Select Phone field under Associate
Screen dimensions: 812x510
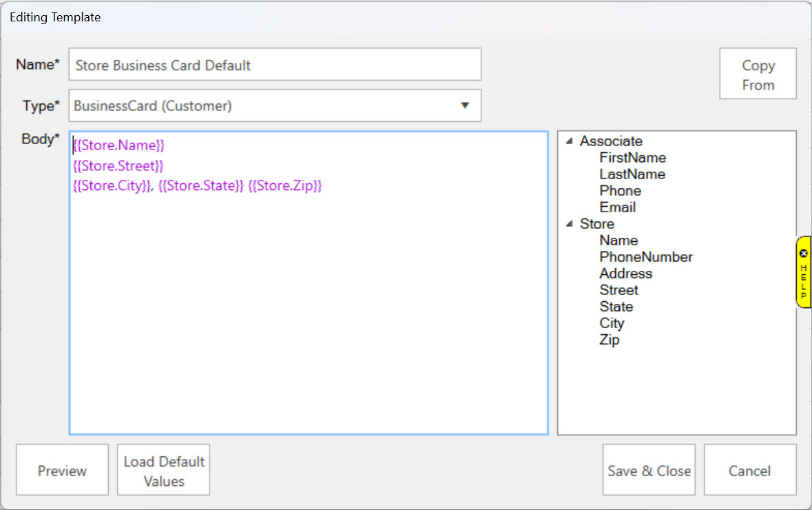[620, 191]
